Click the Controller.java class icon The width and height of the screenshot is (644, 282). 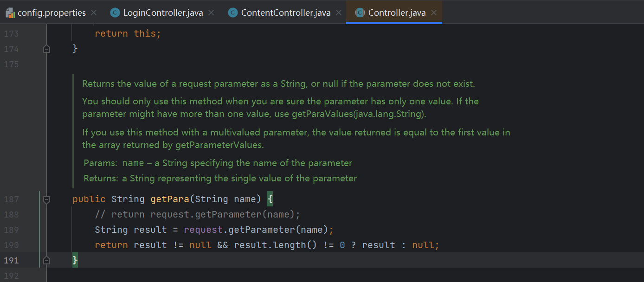coord(360,13)
